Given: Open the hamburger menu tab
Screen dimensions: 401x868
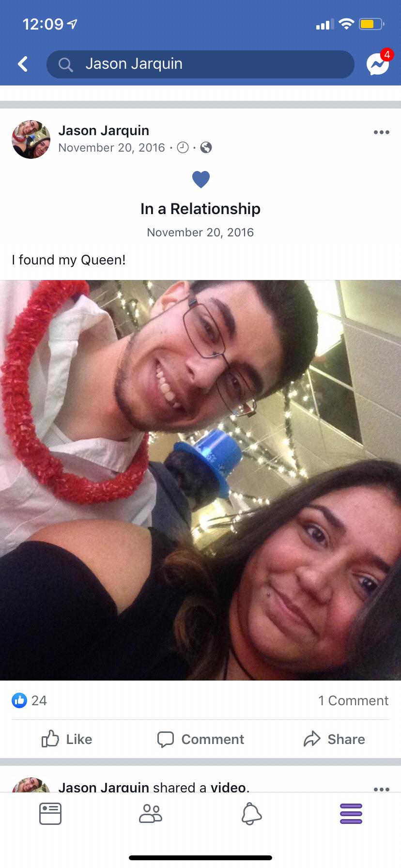Looking at the screenshot, I should pyautogui.click(x=351, y=813).
